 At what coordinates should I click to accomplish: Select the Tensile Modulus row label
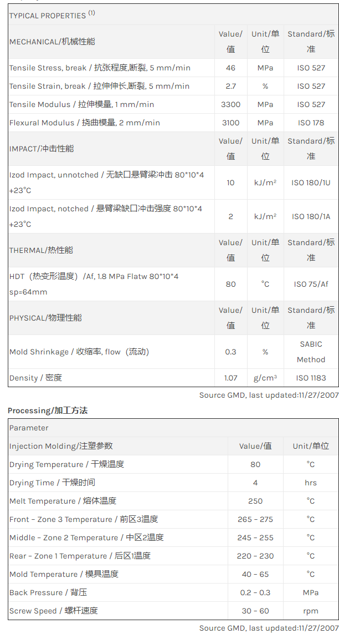click(81, 105)
